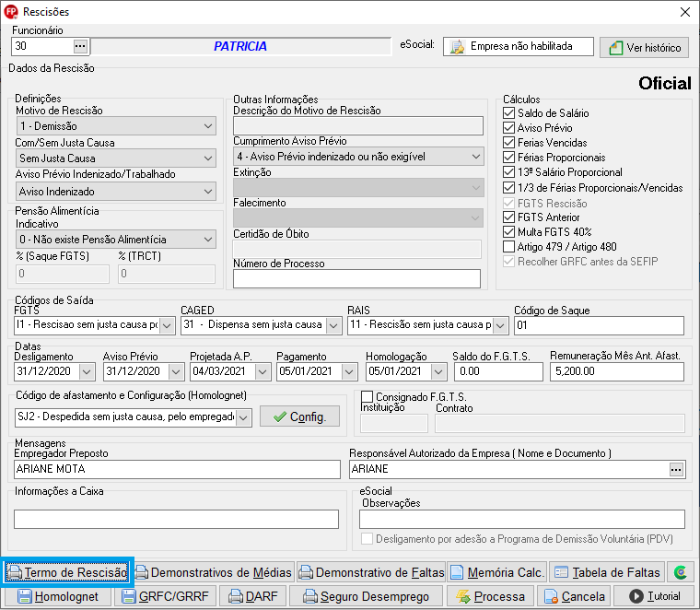Image resolution: width=700 pixels, height=610 pixels.
Task: Click eSocial Observações field
Action: [x=522, y=520]
